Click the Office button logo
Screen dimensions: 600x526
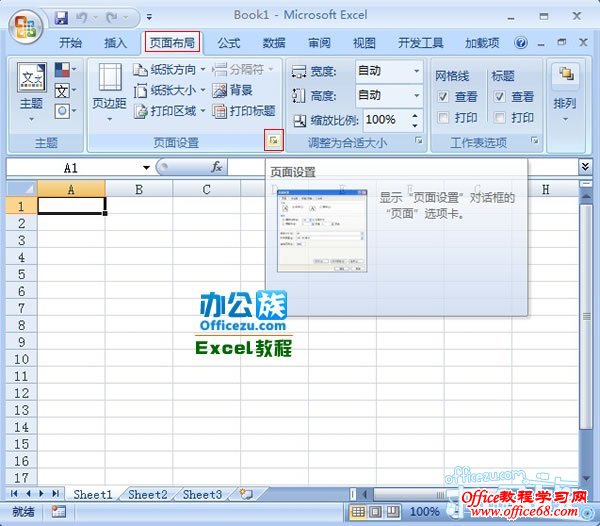click(25, 27)
